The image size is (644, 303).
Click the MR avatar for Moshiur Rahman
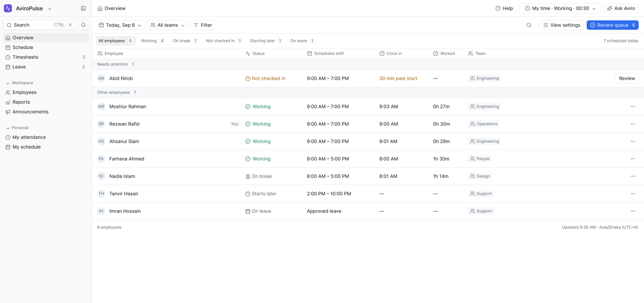point(101,106)
